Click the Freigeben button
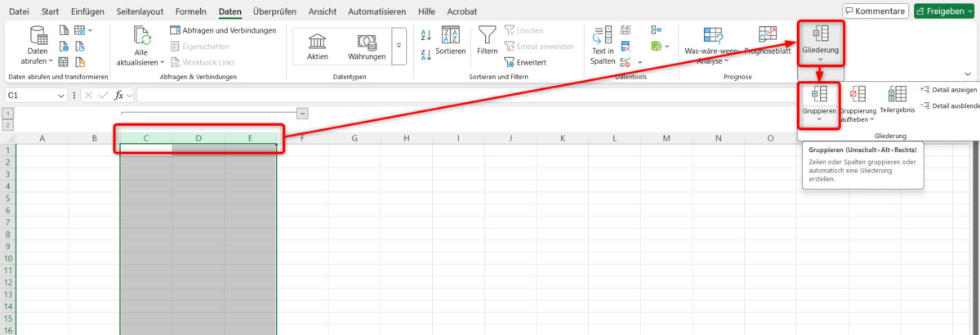The width and height of the screenshot is (980, 335). [x=945, y=11]
